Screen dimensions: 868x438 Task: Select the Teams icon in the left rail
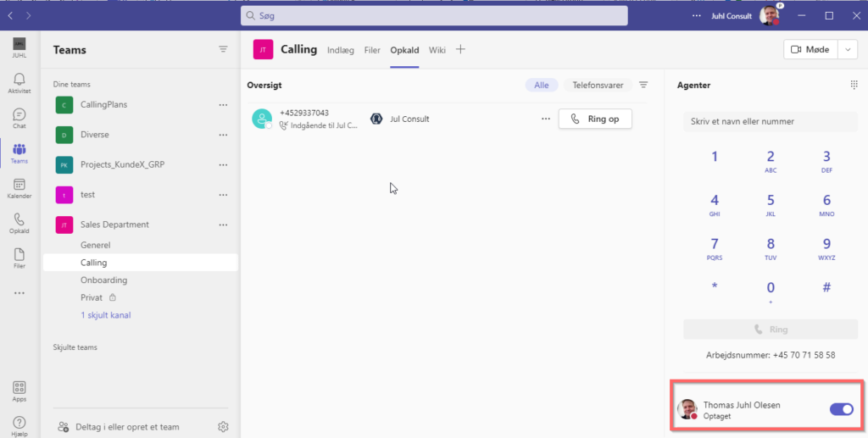[x=19, y=153]
